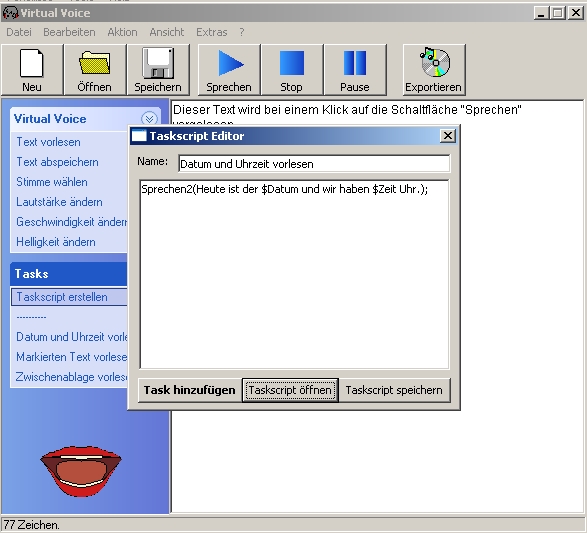Screen dimensions: 587x533
Task: Select the Stimme wählen link
Action: 52,182
